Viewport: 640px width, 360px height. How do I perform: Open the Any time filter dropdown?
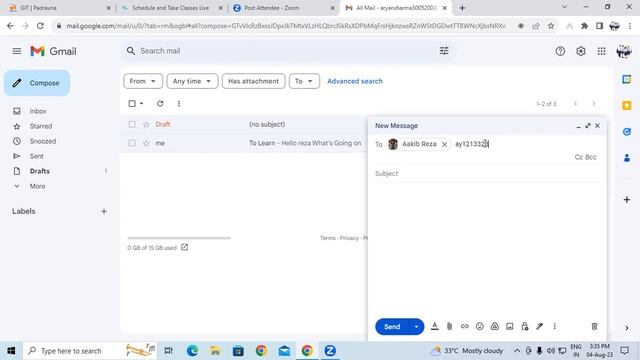[x=192, y=81]
